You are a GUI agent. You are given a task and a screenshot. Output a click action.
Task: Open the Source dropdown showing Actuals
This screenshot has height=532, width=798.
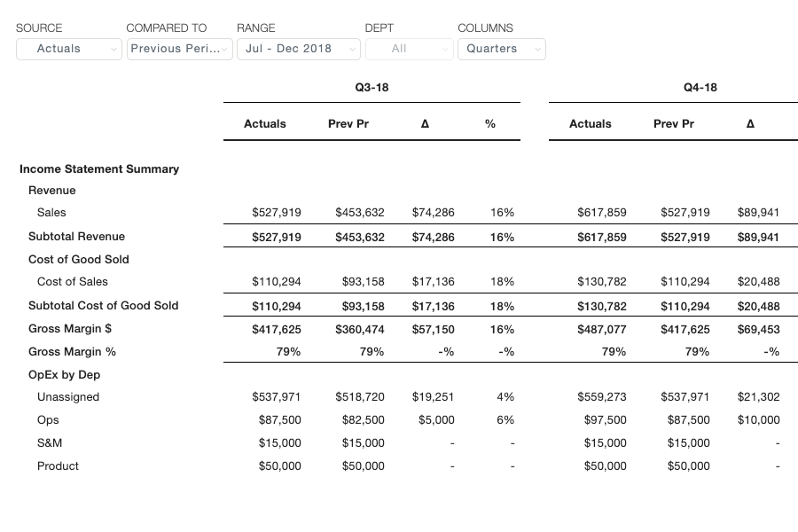68,49
